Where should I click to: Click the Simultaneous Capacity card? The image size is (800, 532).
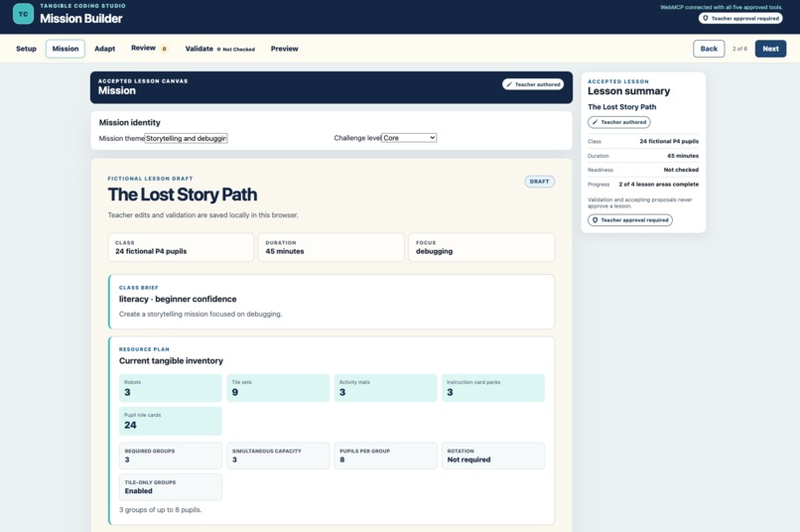coord(278,456)
